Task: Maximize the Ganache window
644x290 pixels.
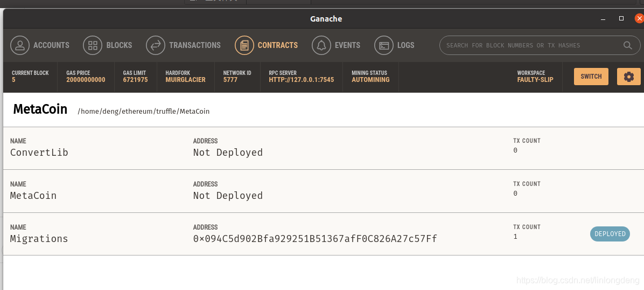Action: (x=621, y=18)
